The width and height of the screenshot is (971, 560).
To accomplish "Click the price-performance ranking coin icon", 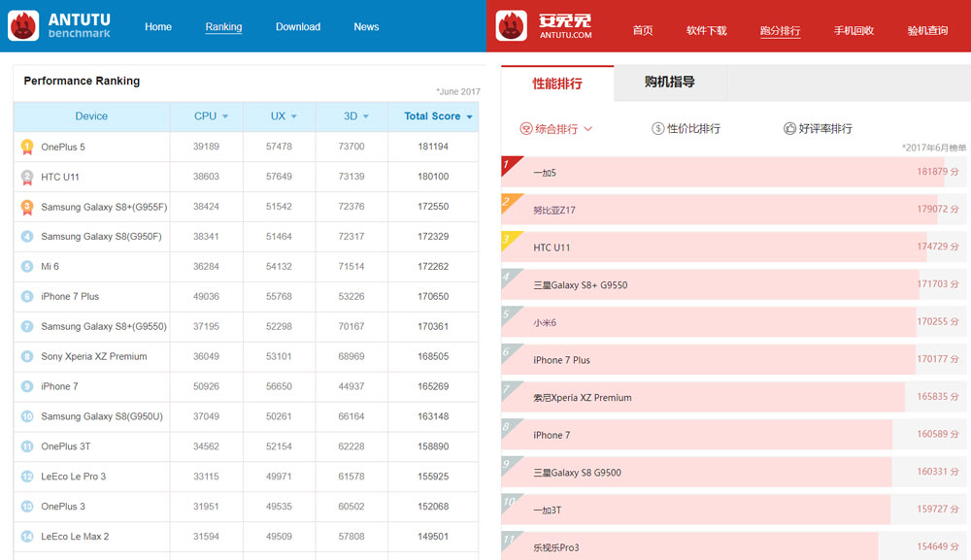I will coord(657,128).
